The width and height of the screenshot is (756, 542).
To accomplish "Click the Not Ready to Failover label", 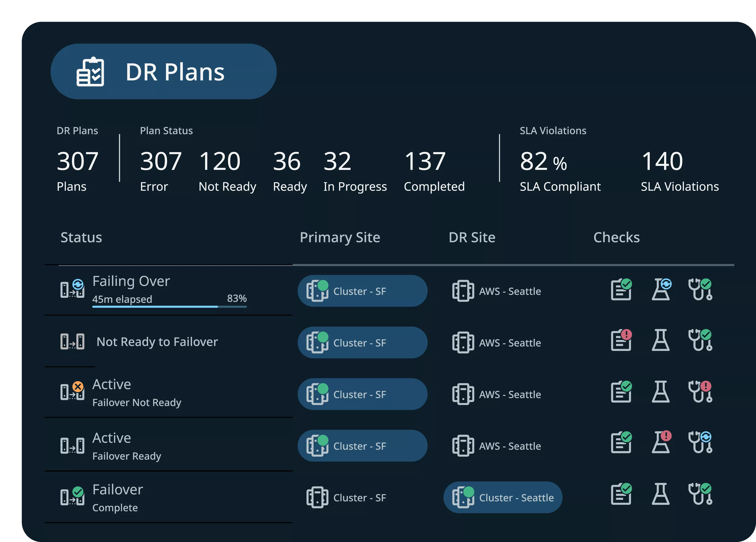I will 157,342.
